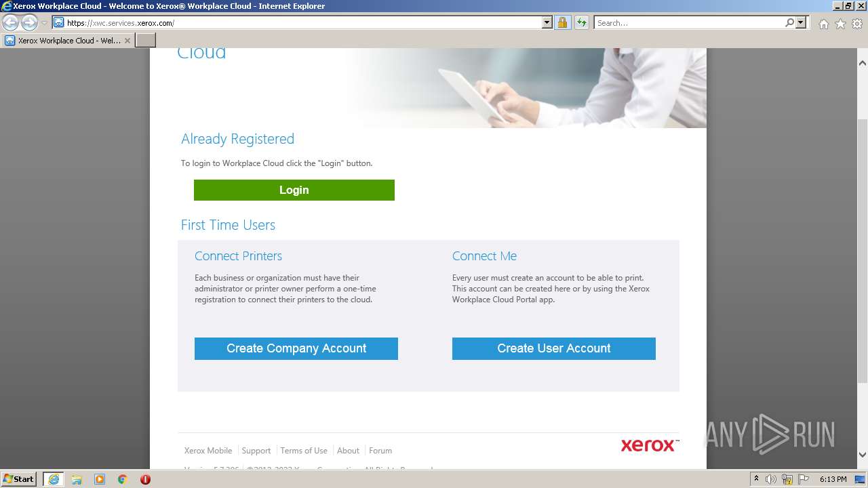
Task: Click the vertical scrollbar thumb
Action: click(863, 251)
